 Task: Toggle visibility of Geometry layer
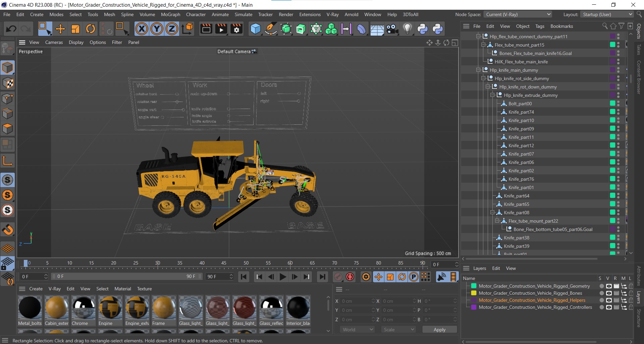coord(609,286)
